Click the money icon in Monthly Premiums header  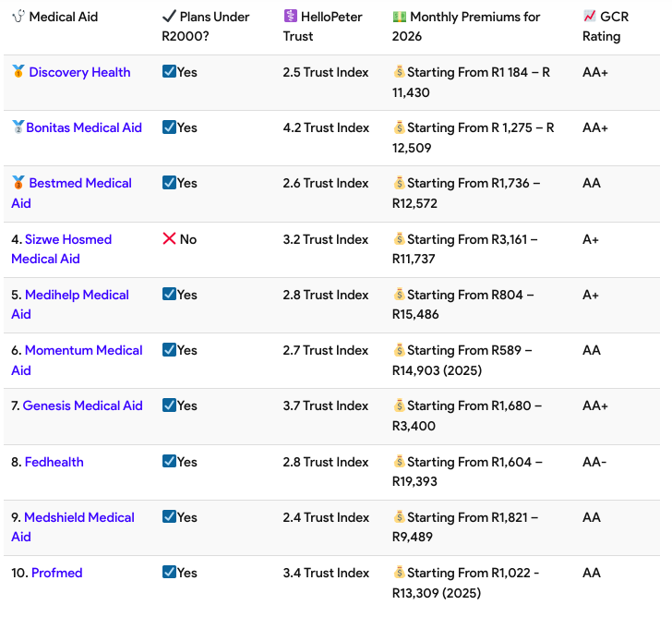pos(399,17)
